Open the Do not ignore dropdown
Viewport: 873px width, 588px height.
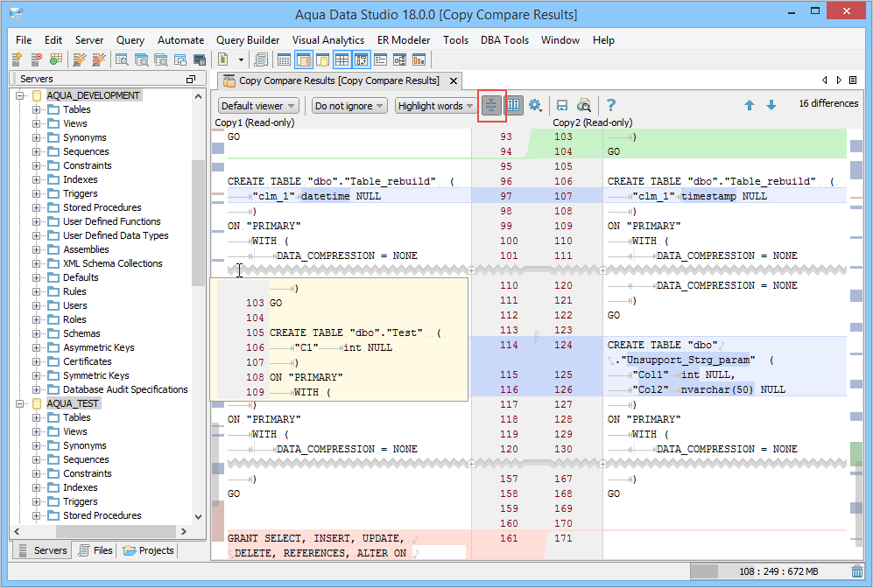coord(349,106)
